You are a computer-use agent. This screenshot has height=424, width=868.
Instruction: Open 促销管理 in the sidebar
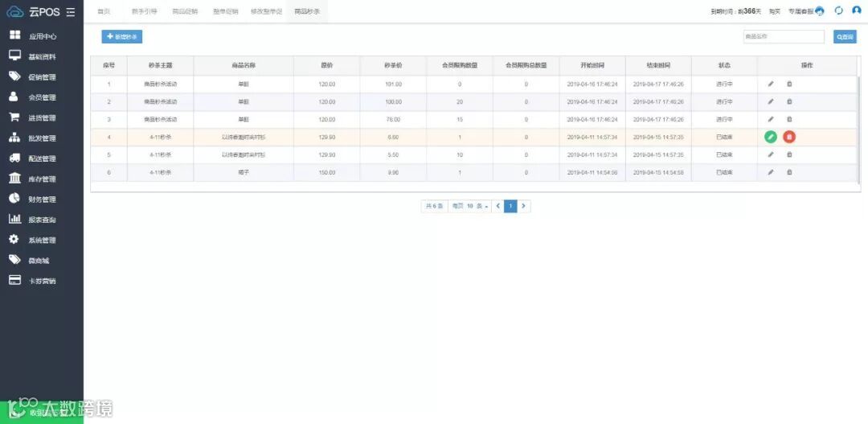point(42,77)
